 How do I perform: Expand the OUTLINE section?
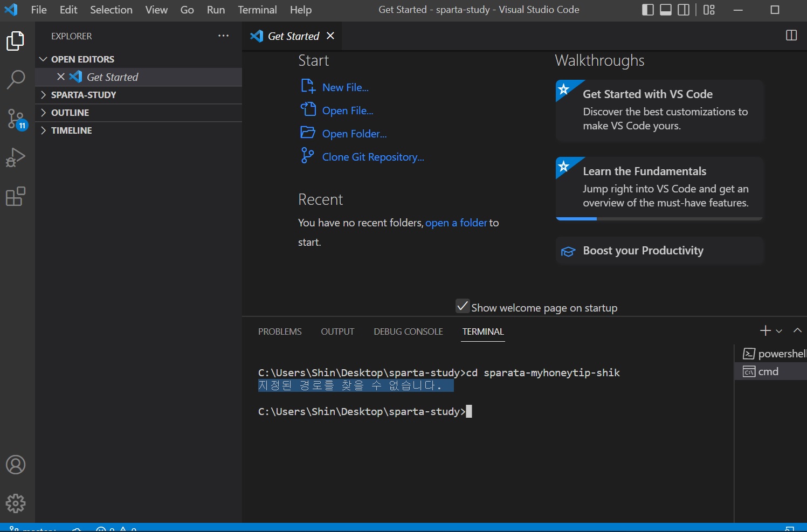point(139,113)
